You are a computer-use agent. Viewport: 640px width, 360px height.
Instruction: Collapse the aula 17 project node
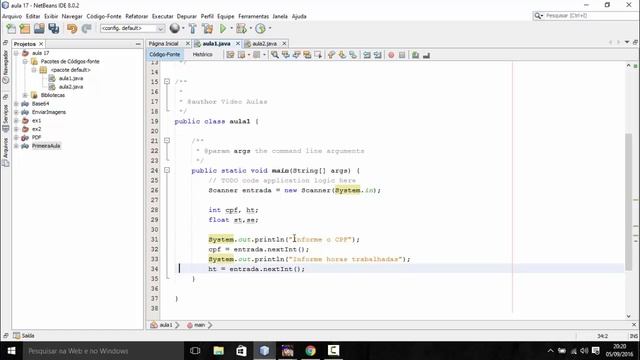click(16, 53)
